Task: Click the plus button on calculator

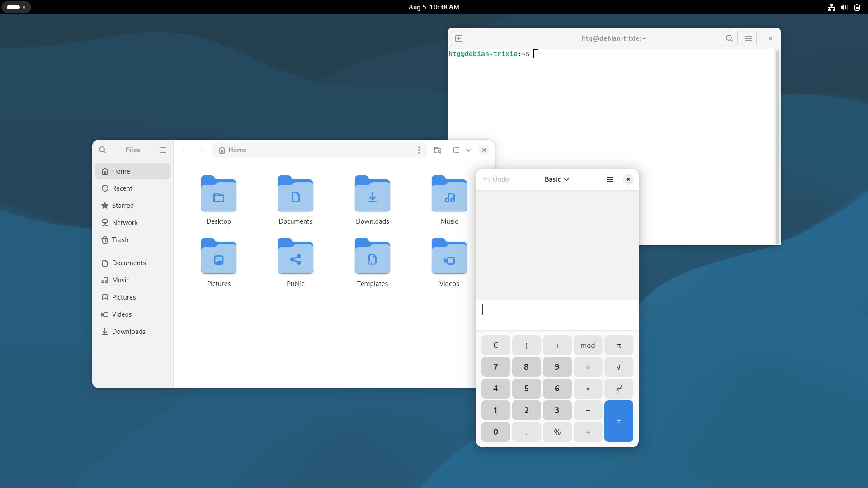Action: tap(588, 432)
